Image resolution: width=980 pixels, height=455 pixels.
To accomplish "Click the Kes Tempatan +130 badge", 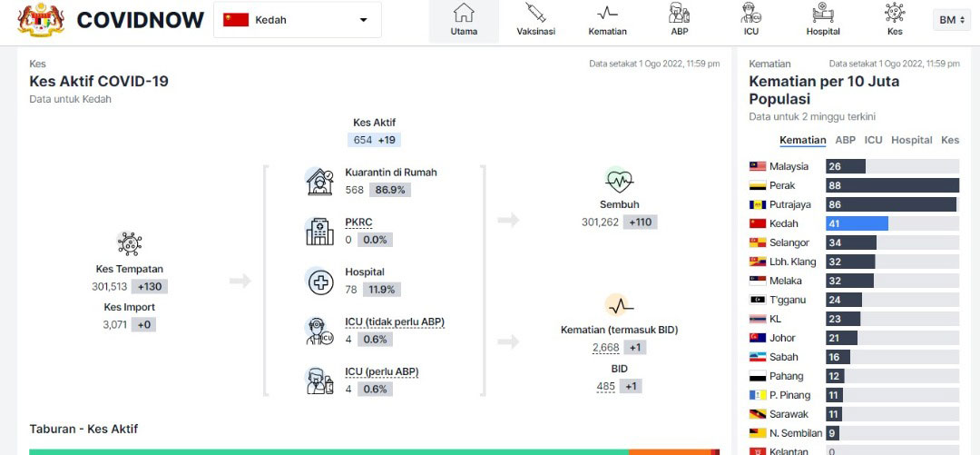I will [x=150, y=287].
